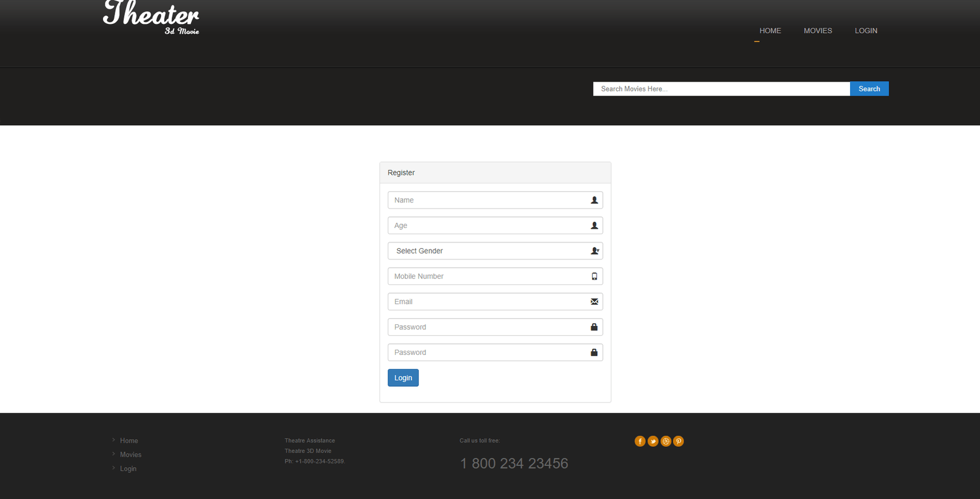Follow the footer Movies link

[x=130, y=455]
